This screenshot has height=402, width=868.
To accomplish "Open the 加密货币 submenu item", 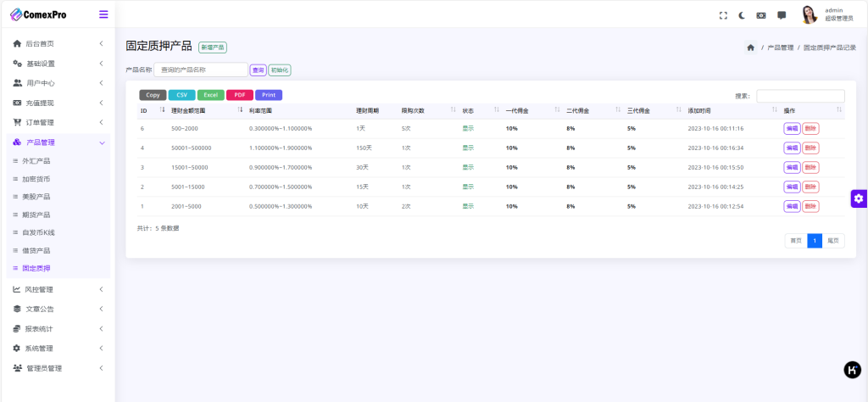I will click(x=36, y=179).
